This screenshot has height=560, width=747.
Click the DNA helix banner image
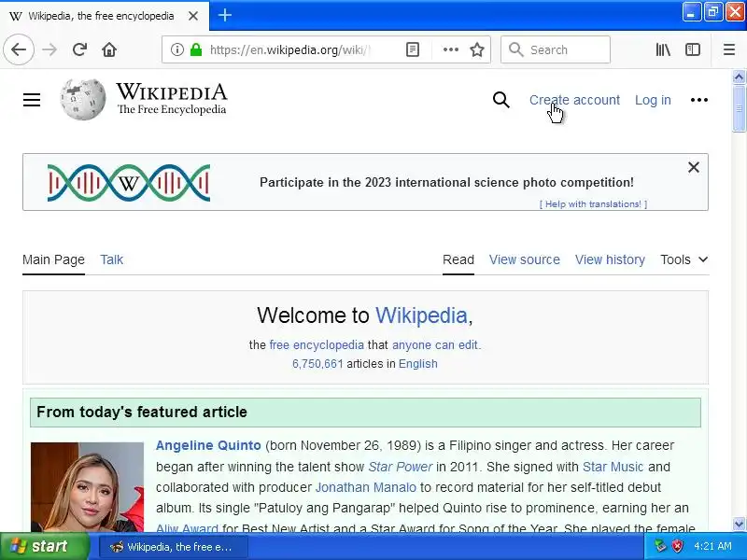(129, 182)
